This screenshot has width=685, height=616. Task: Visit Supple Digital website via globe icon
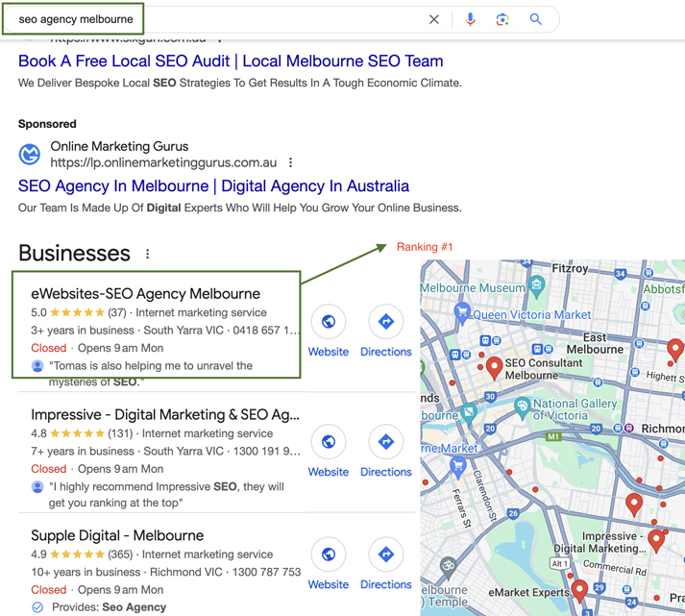329,554
